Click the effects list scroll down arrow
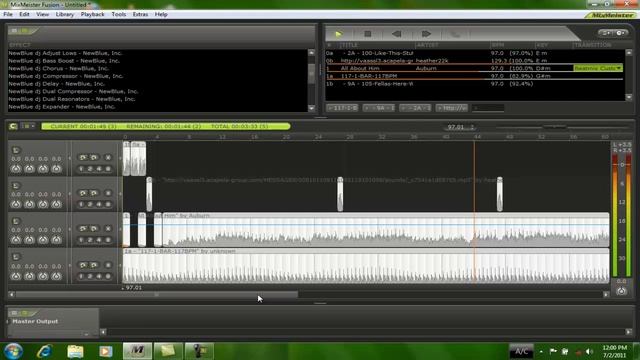 (x=311, y=108)
